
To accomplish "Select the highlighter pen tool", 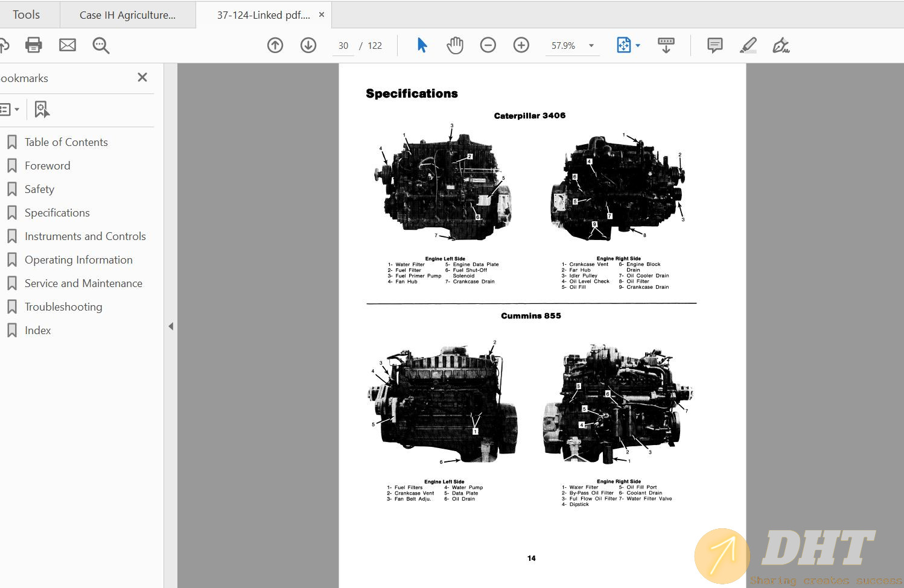I will pos(748,45).
